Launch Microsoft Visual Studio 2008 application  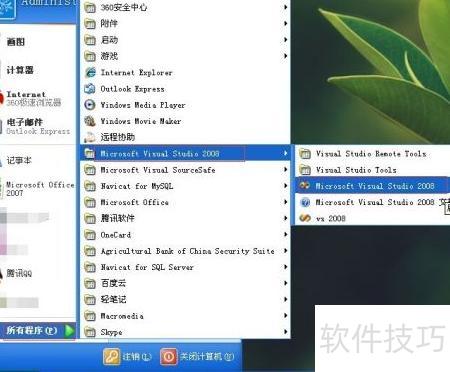coord(372,186)
